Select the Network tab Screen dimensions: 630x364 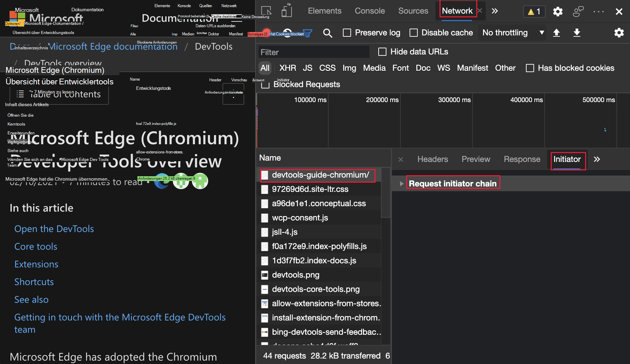point(457,11)
